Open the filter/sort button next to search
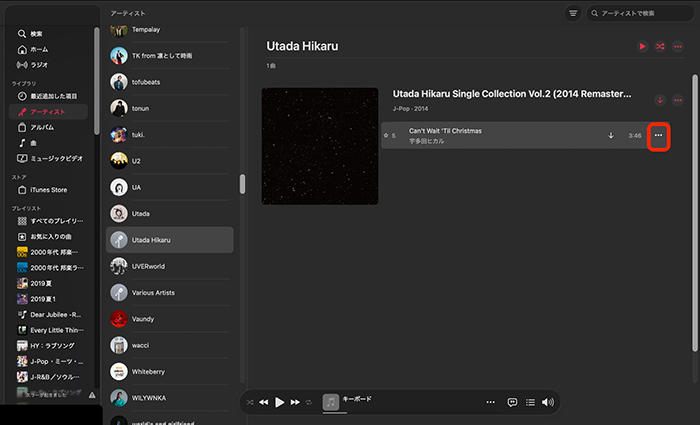The width and height of the screenshot is (700, 425). pos(573,13)
